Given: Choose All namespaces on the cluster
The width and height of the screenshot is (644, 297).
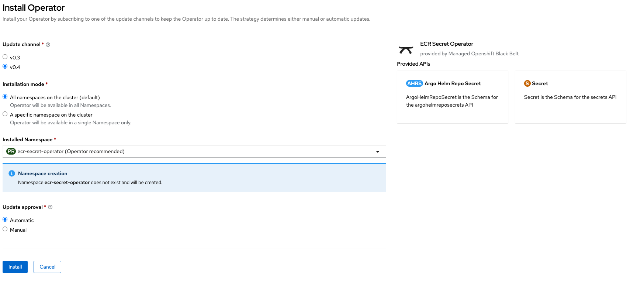Looking at the screenshot, I should click(5, 97).
